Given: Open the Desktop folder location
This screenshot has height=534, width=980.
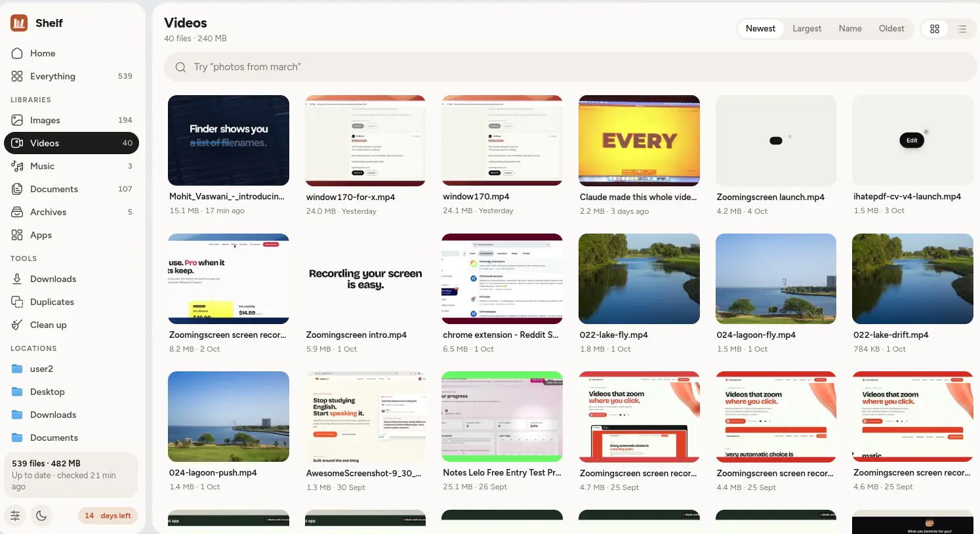Looking at the screenshot, I should point(71,392).
